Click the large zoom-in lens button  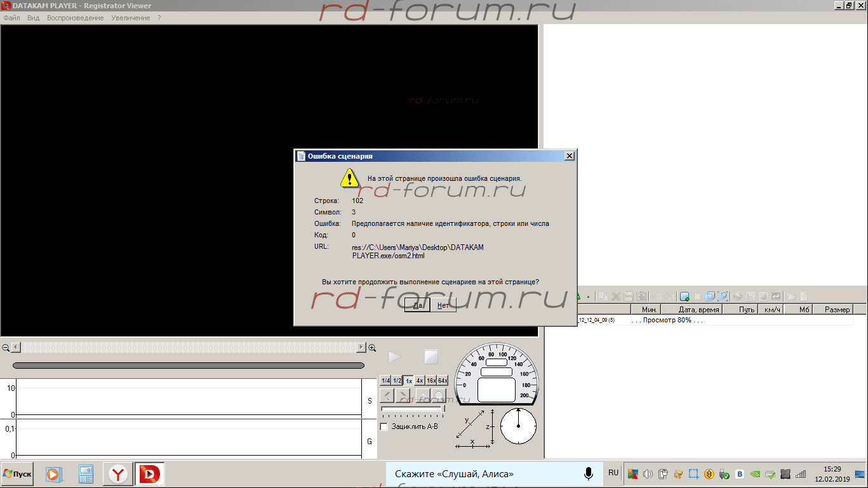pos(439,396)
